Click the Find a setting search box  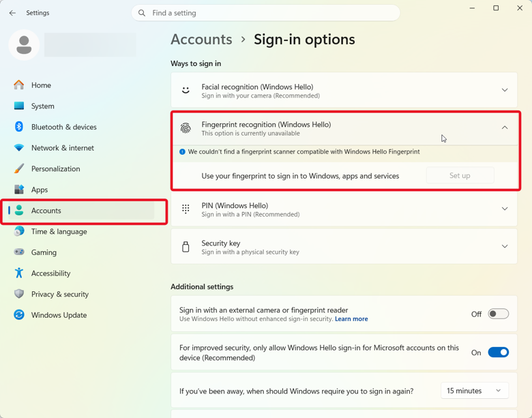click(x=266, y=13)
